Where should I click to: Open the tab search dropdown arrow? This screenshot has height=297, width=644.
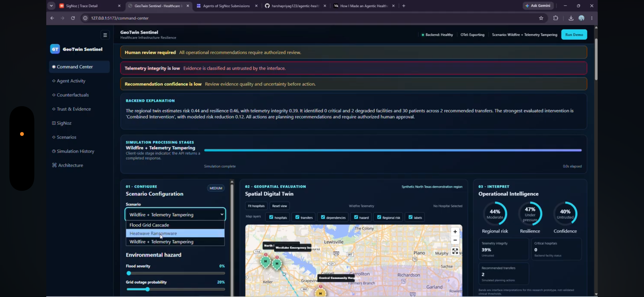coord(51,6)
